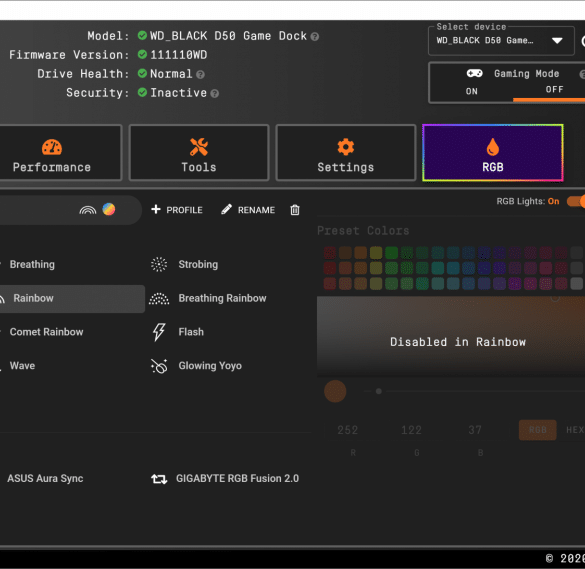This screenshot has height=569, width=585.
Task: Click the Strobing burst icon
Action: pyautogui.click(x=159, y=264)
